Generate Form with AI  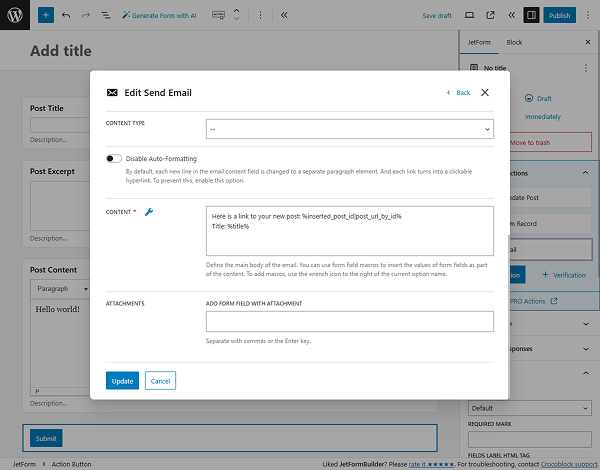(x=159, y=15)
